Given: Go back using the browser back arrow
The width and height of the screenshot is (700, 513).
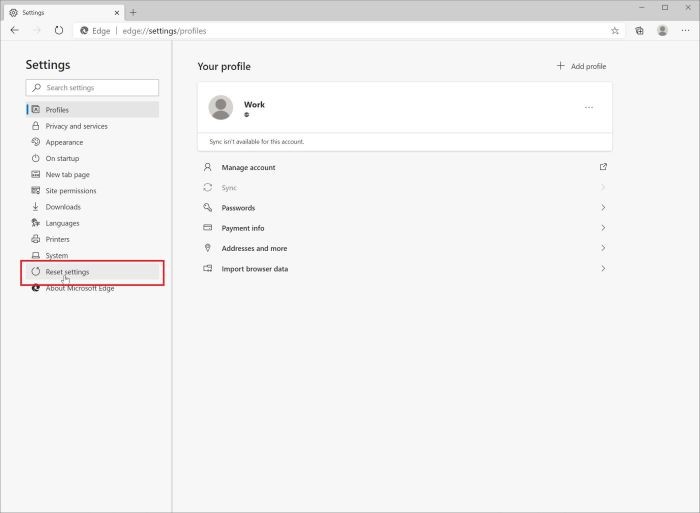Looking at the screenshot, I should tap(15, 30).
